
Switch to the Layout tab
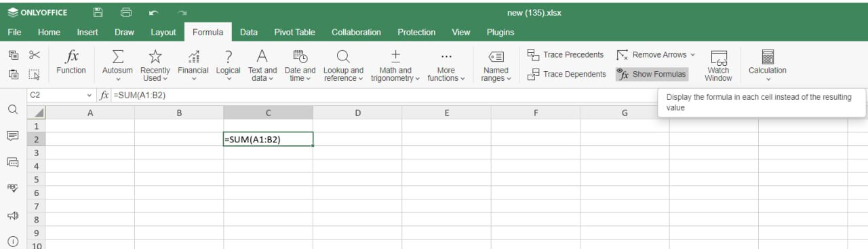pos(163,32)
